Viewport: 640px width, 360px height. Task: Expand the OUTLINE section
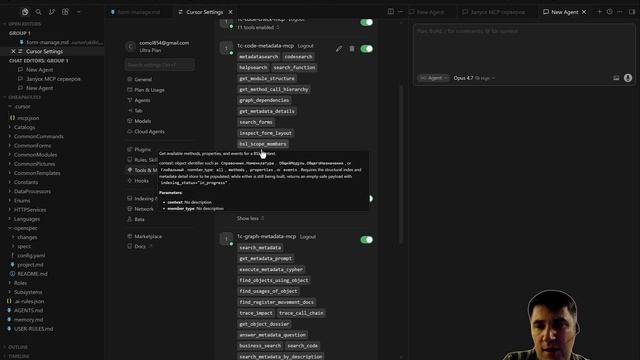click(x=18, y=347)
